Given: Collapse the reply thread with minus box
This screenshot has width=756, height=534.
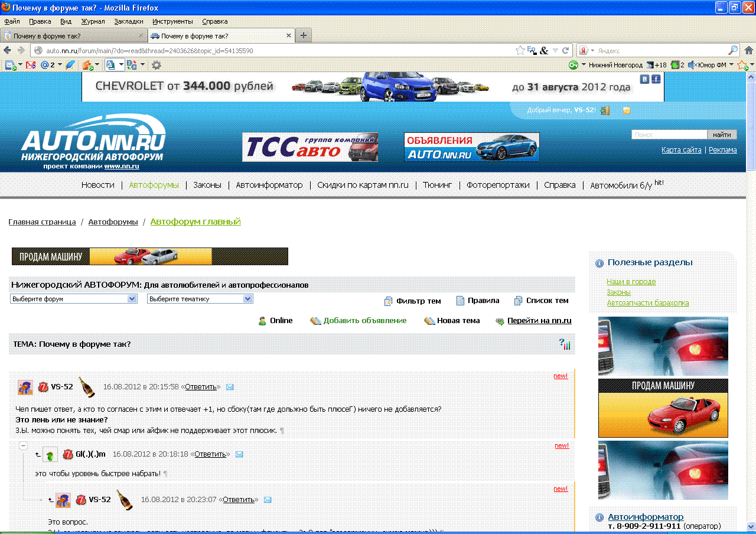Looking at the screenshot, I should pos(24,446).
